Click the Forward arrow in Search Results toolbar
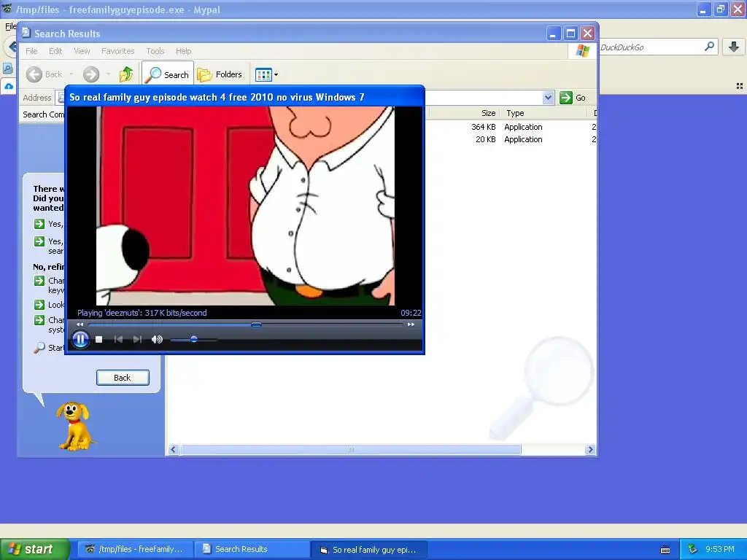The width and height of the screenshot is (747, 560). tap(91, 74)
